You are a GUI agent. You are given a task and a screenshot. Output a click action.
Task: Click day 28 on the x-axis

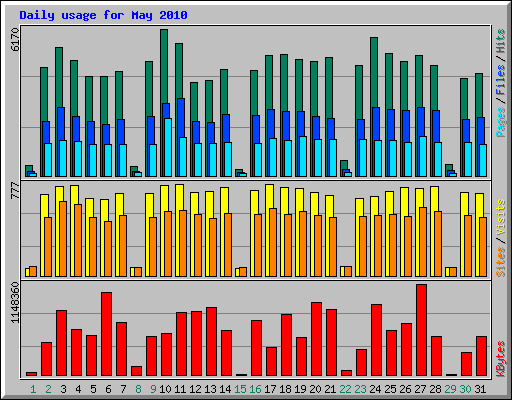click(x=435, y=389)
